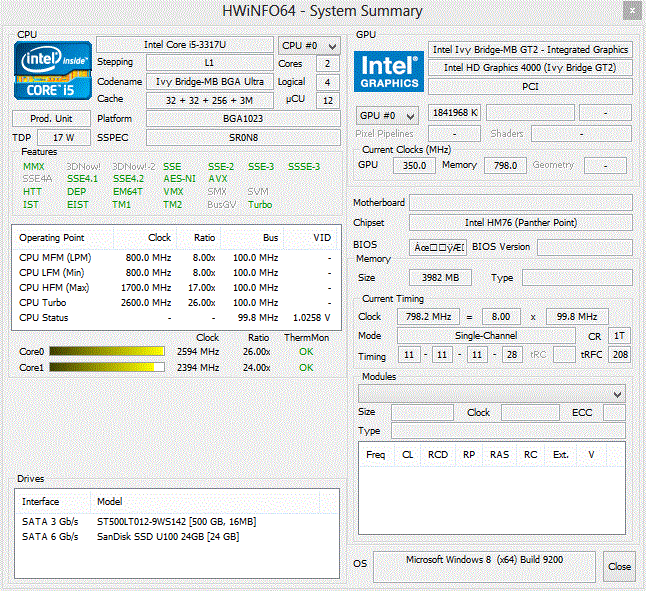Click the 17 W TDP field
The height and width of the screenshot is (591, 646).
(64, 138)
